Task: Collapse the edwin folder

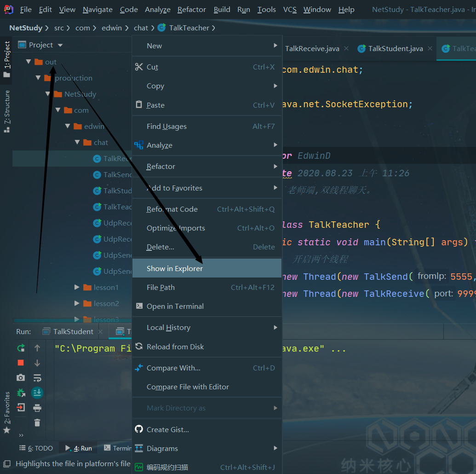Action: tap(68, 126)
